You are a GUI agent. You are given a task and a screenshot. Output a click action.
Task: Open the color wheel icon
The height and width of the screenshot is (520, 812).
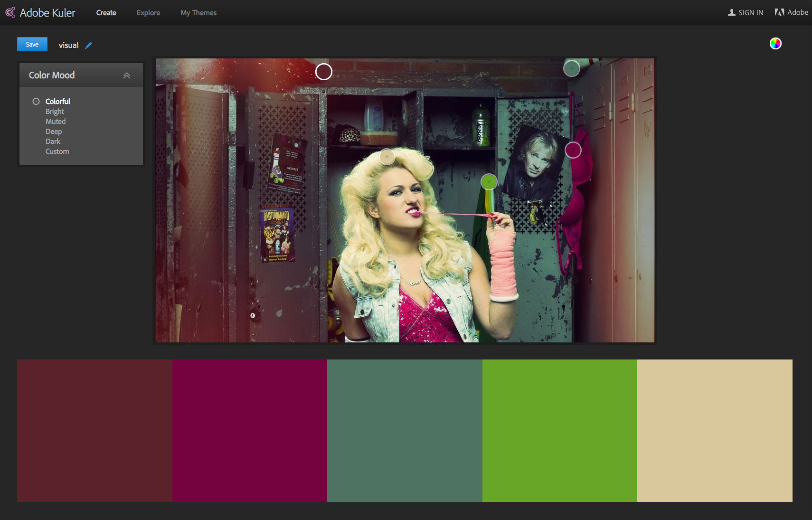point(775,44)
